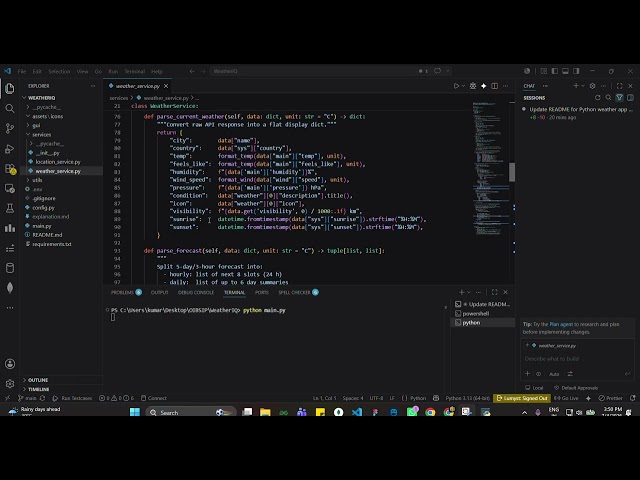
Task: Toggle the secondary side bar layout icon
Action: [576, 71]
